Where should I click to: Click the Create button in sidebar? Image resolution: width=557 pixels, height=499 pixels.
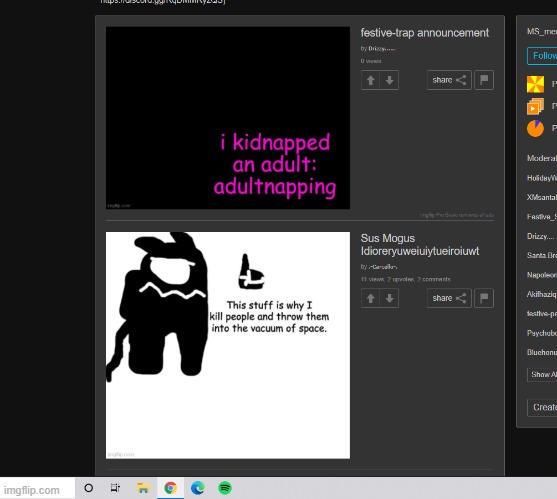coord(542,407)
